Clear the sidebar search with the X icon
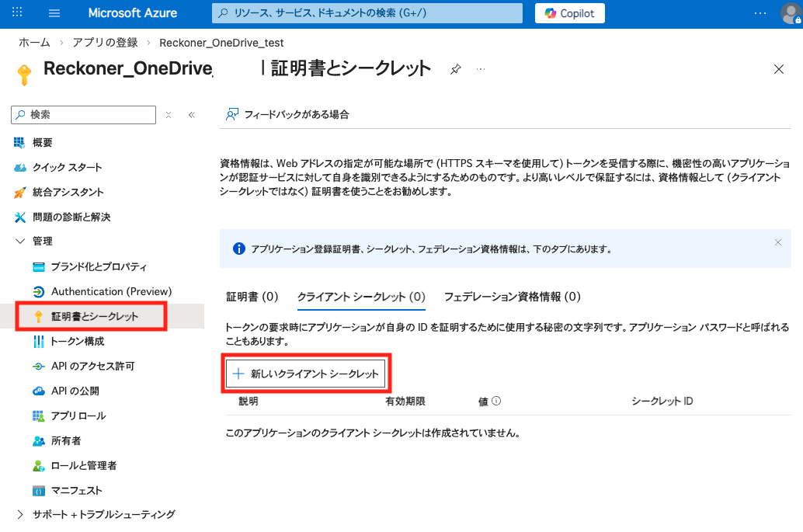Screen dimensions: 803x532 click(x=169, y=115)
